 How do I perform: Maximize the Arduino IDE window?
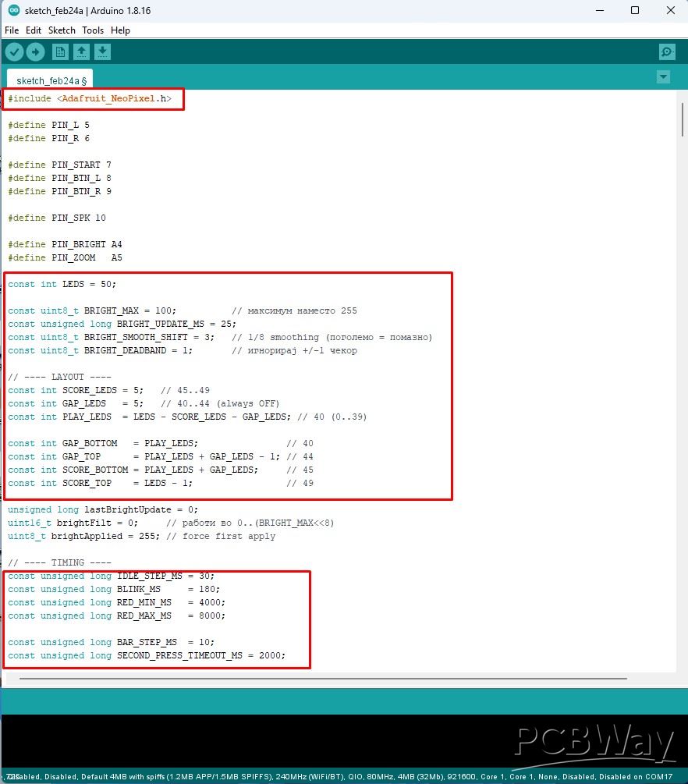(x=635, y=10)
